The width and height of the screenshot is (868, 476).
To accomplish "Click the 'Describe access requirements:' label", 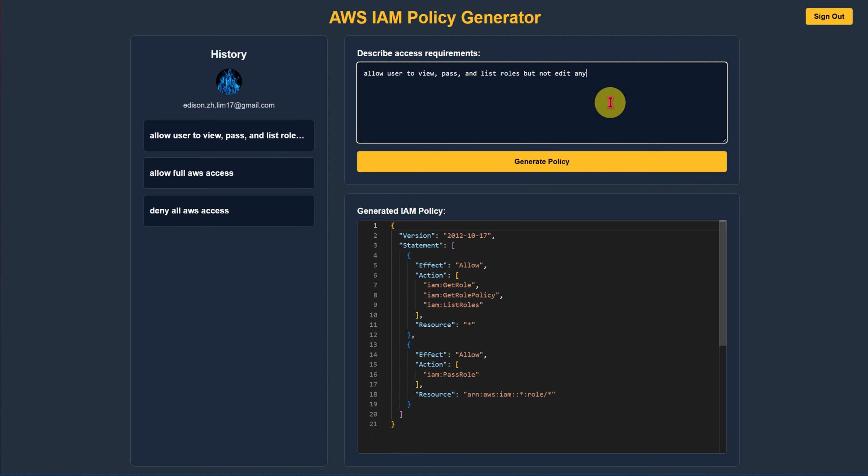I will pyautogui.click(x=419, y=53).
